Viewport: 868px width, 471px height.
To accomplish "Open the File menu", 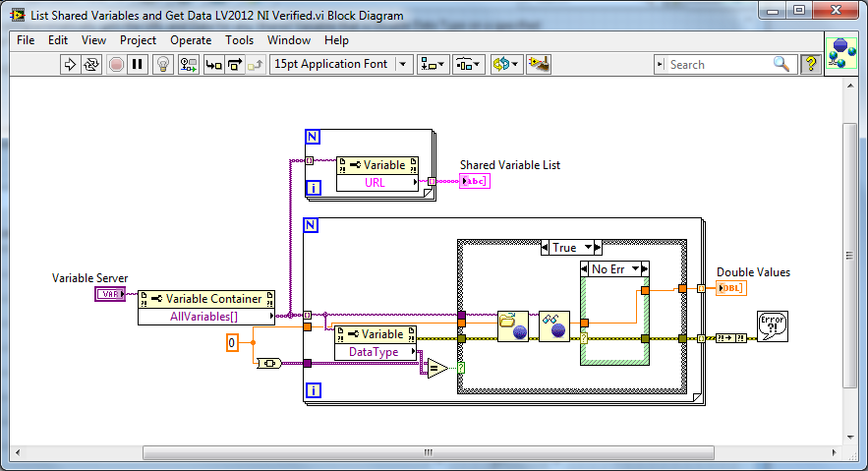I will tap(26, 40).
